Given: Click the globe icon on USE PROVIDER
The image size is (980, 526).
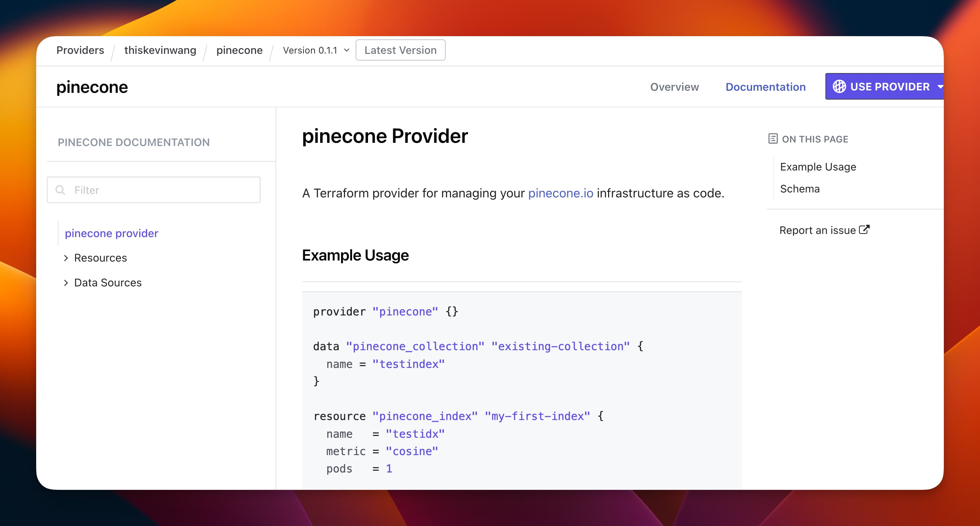Looking at the screenshot, I should [839, 87].
